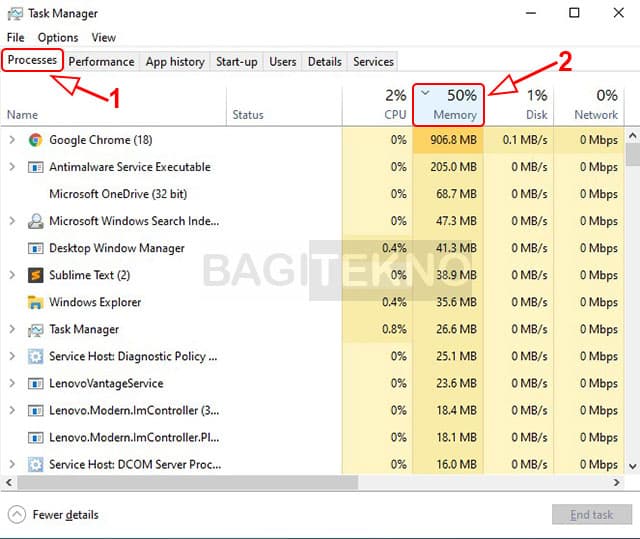Switch to the App history tab
The height and width of the screenshot is (539, 640).
(175, 62)
